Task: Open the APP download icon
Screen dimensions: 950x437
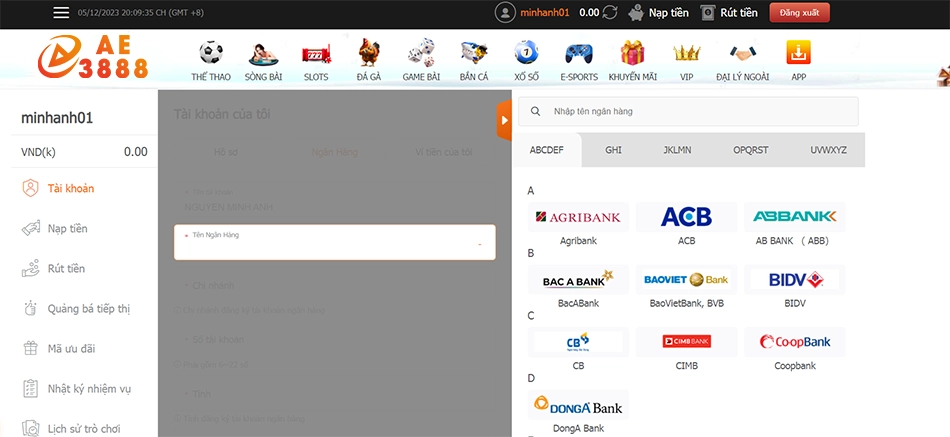Action: click(799, 53)
